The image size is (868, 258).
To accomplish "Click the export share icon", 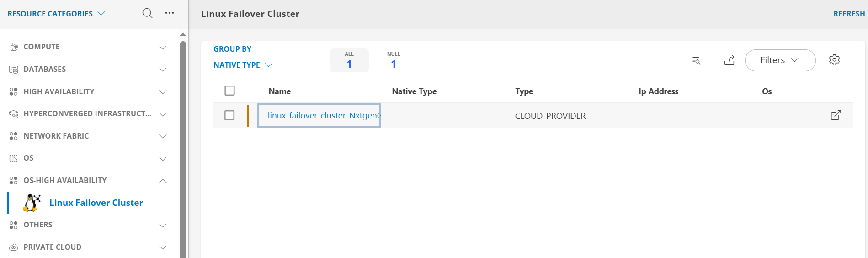I will point(729,60).
